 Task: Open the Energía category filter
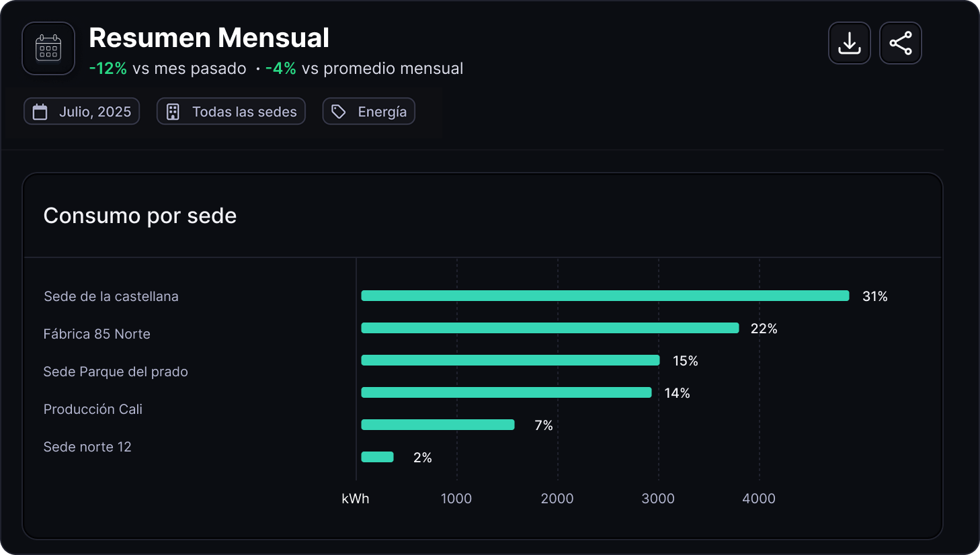click(x=369, y=112)
